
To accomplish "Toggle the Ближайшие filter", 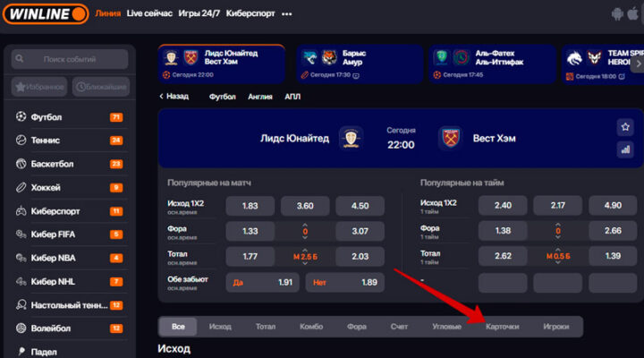I will pyautogui.click(x=101, y=87).
